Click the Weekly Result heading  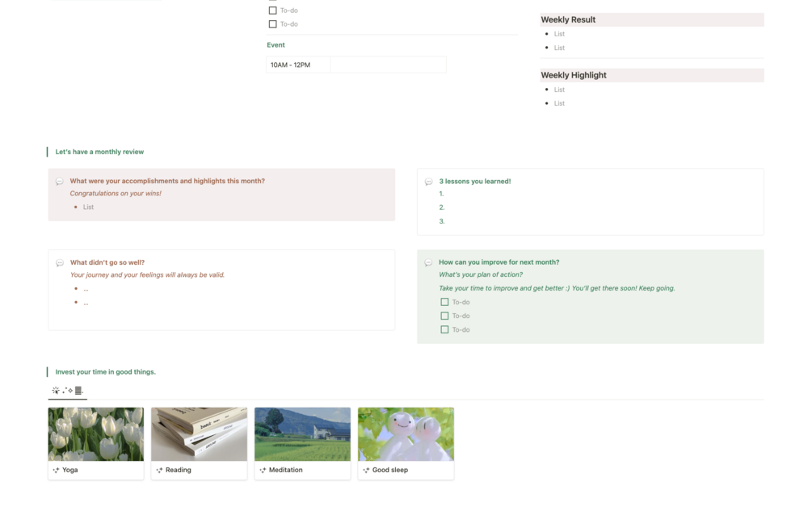[x=568, y=19]
